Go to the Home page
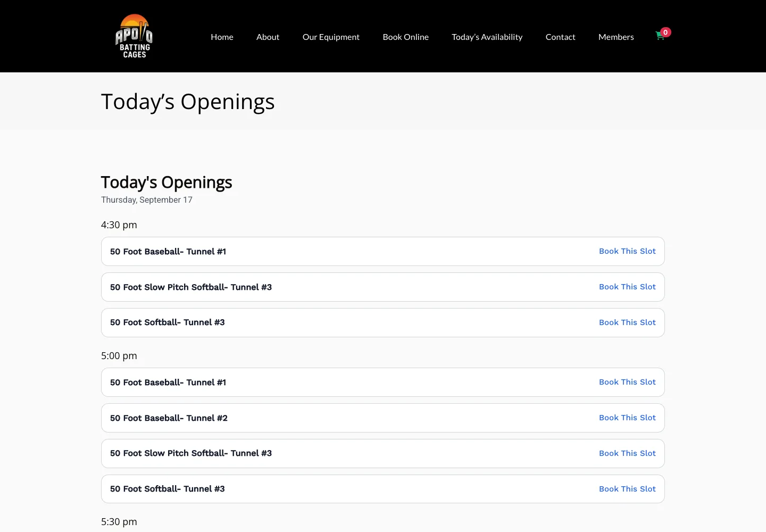This screenshot has height=532, width=766. click(222, 37)
